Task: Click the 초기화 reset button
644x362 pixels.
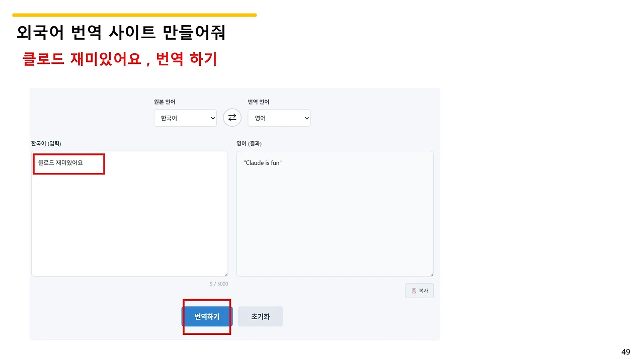Action: coord(260,317)
